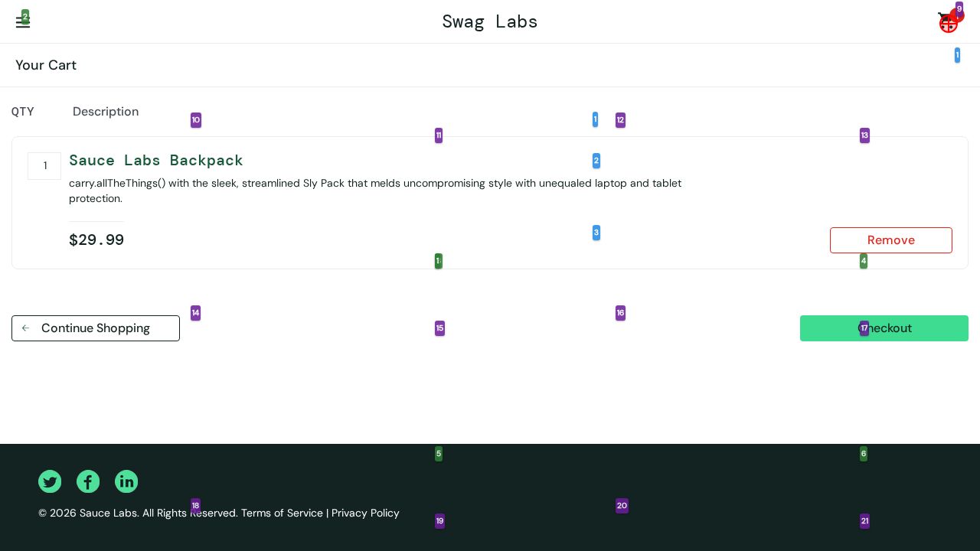Click the blue marker badge numbered 3
Screen dimensions: 980x551
coord(596,233)
